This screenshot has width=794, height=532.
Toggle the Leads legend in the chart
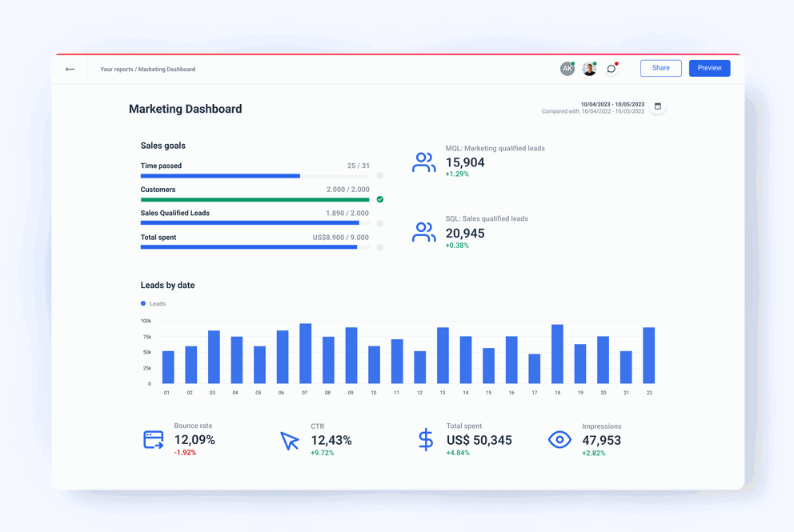coord(152,303)
